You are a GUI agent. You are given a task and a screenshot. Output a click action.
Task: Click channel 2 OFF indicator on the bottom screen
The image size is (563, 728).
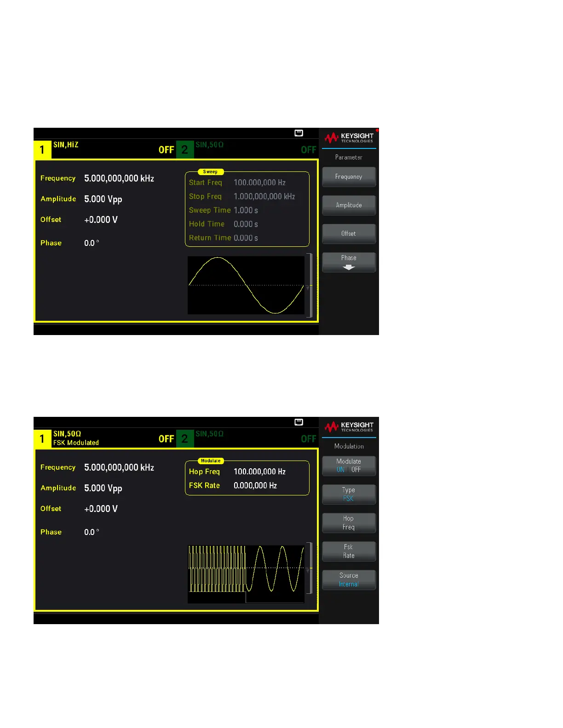(x=308, y=439)
